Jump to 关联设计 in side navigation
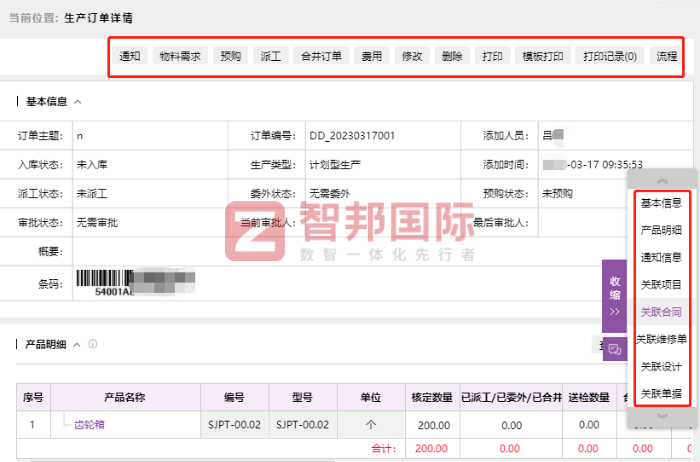Screen dimensions: 700x462 [x=661, y=366]
